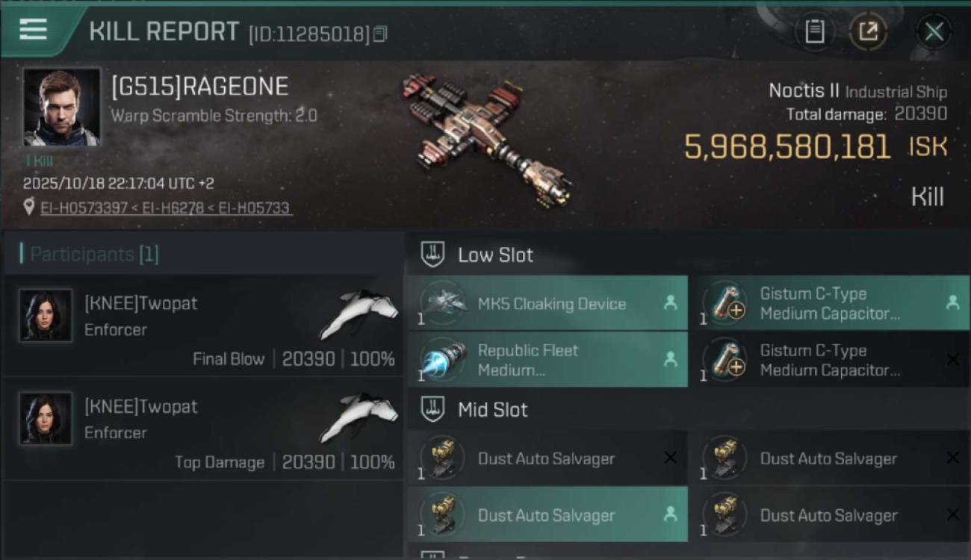
Task: Close the kill report window
Action: 934,31
